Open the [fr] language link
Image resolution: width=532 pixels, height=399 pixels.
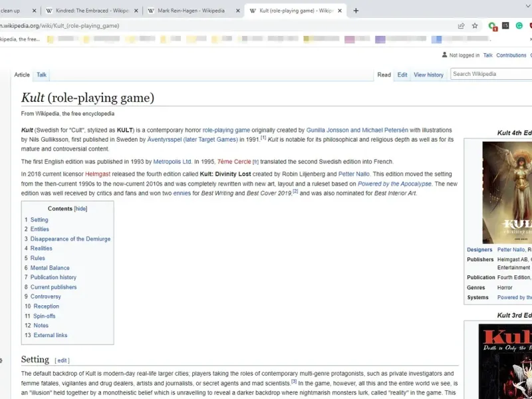coord(255,162)
